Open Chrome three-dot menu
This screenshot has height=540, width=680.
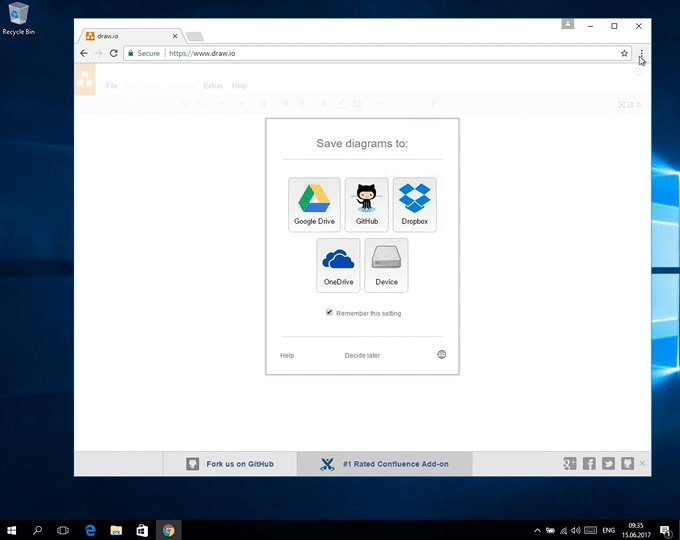[x=641, y=53]
